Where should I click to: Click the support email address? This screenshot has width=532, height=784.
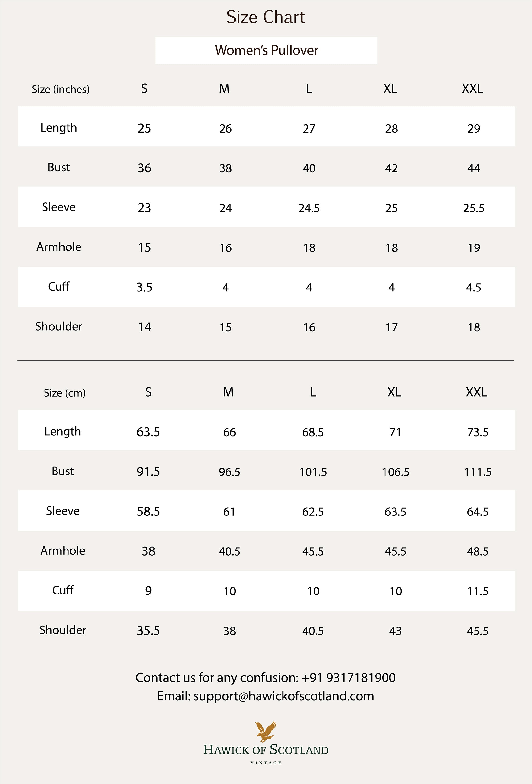(x=283, y=696)
